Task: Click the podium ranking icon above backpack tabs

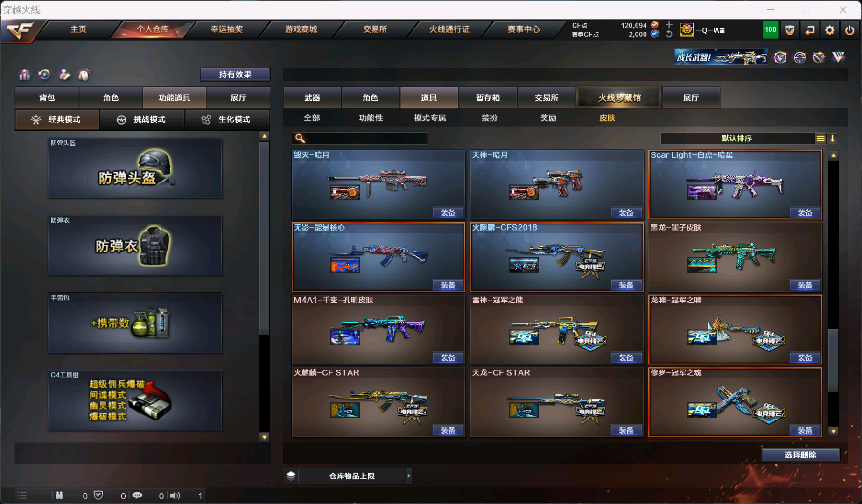Action: 24,74
